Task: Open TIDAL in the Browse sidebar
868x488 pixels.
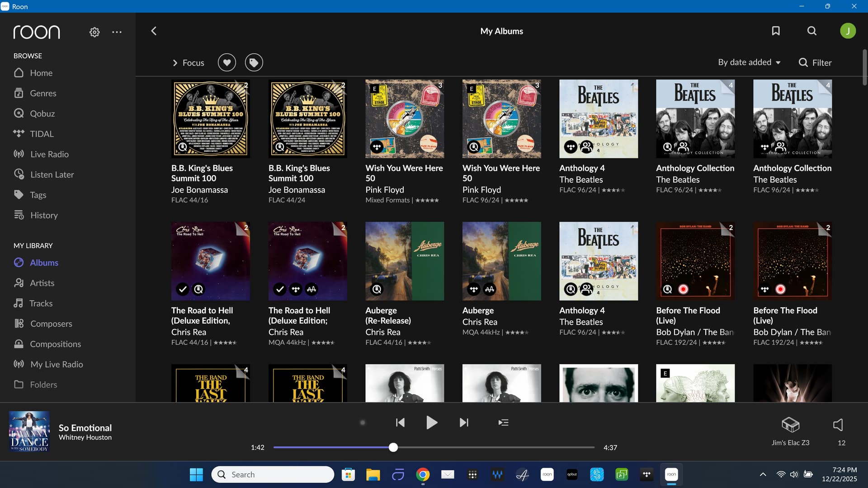Action: (42, 134)
